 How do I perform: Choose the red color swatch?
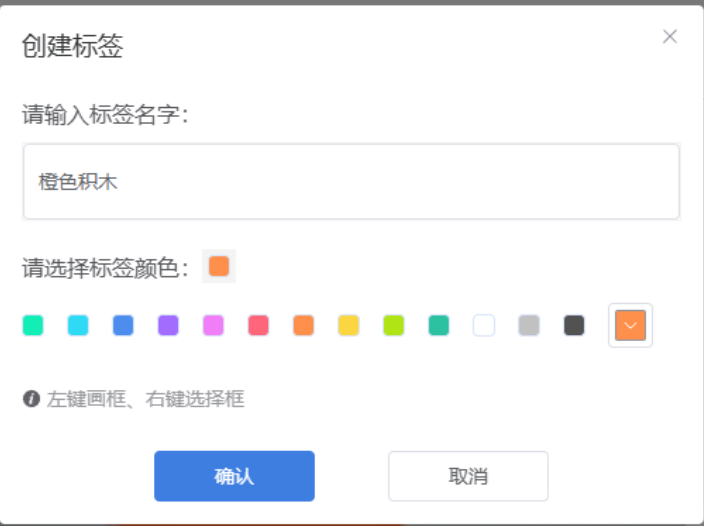(x=258, y=325)
